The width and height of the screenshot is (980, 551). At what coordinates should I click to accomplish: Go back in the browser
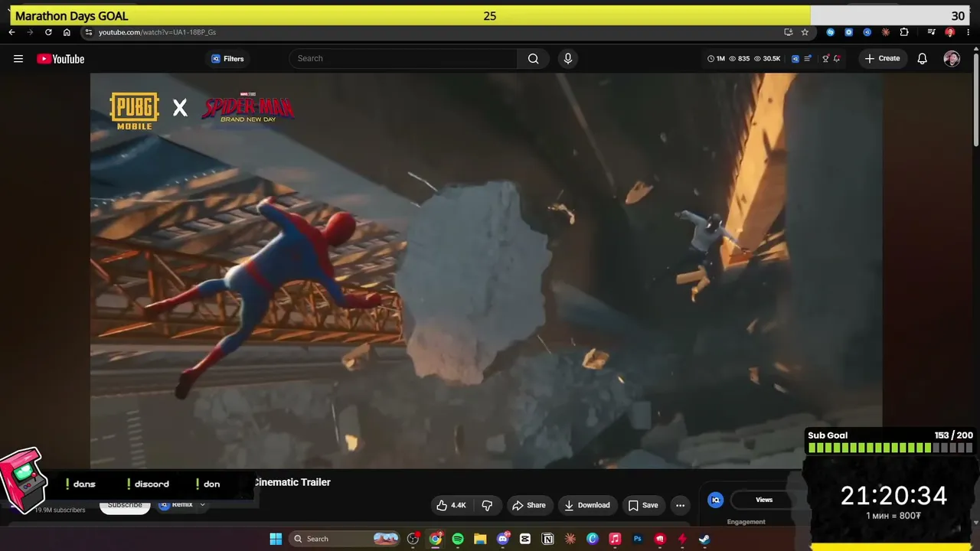(x=11, y=32)
